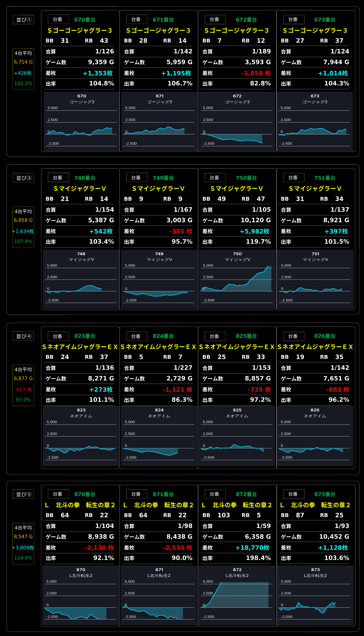Click the +1,634枚 four-machine average
The image size is (364, 636).
[x=23, y=231]
